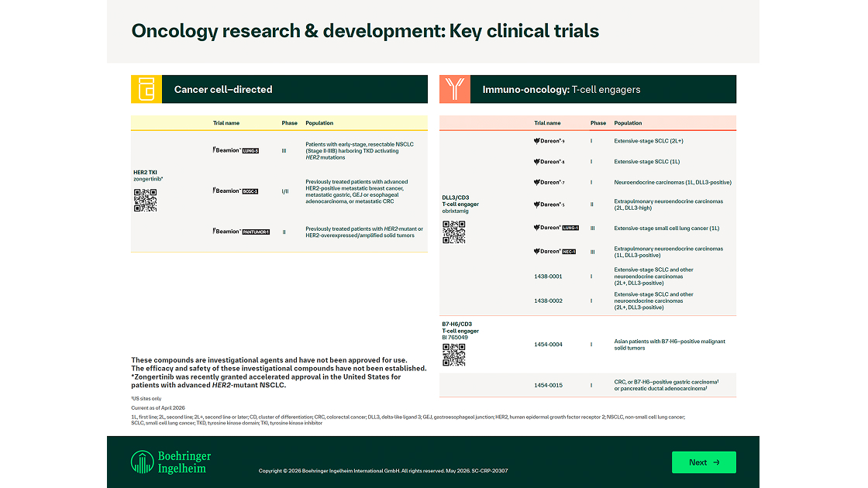Click 'Extensive-stage SCLC (1L)' population
The height and width of the screenshot is (488, 868).
coord(646,162)
